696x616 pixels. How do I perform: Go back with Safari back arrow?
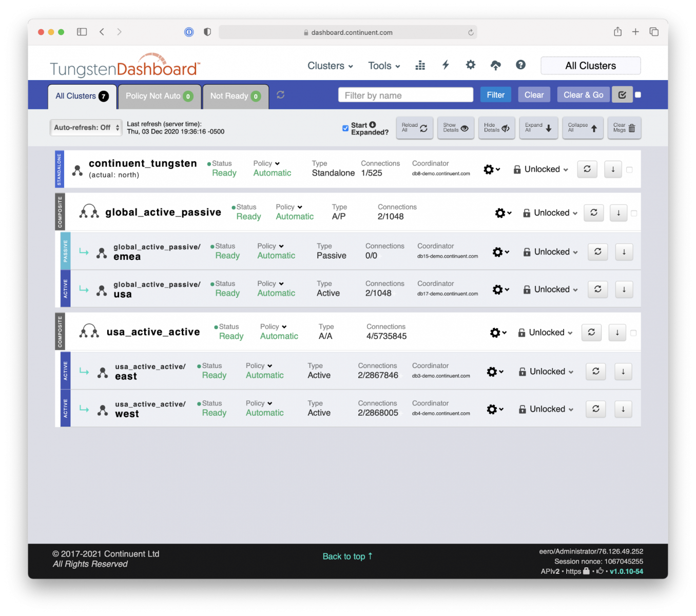pyautogui.click(x=102, y=32)
